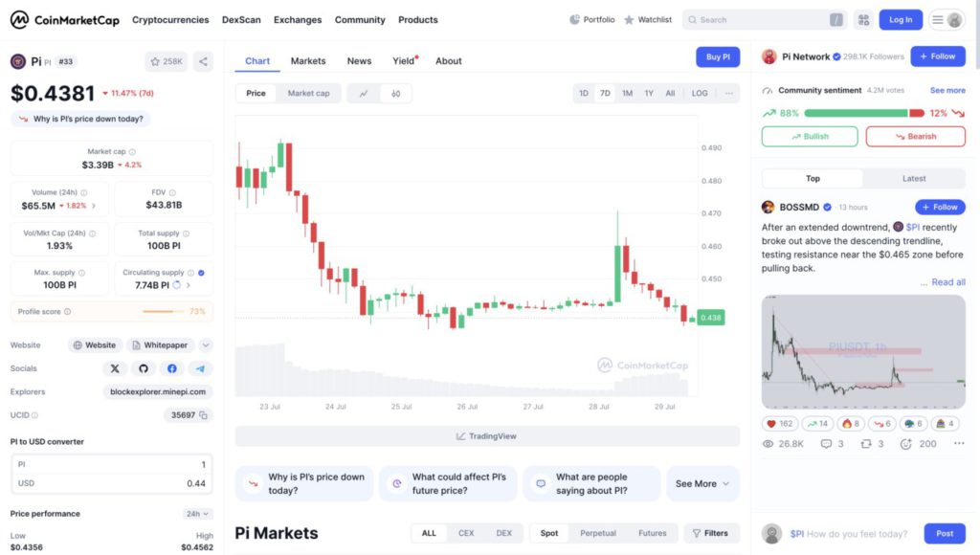Switch chart to Market cap view

tap(308, 94)
